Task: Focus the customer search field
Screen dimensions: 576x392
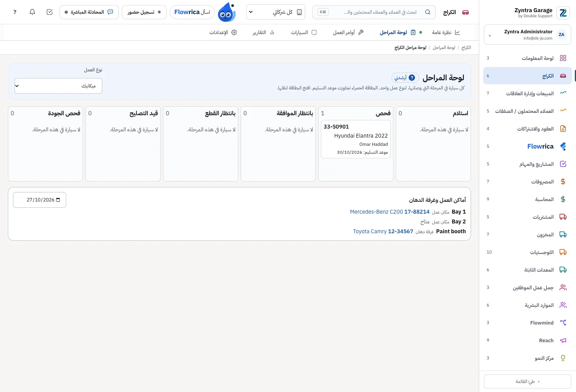Action: tap(374, 12)
